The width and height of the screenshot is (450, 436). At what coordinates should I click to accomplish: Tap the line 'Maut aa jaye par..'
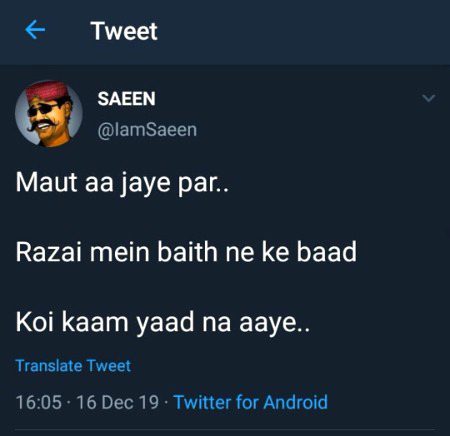pos(122,184)
